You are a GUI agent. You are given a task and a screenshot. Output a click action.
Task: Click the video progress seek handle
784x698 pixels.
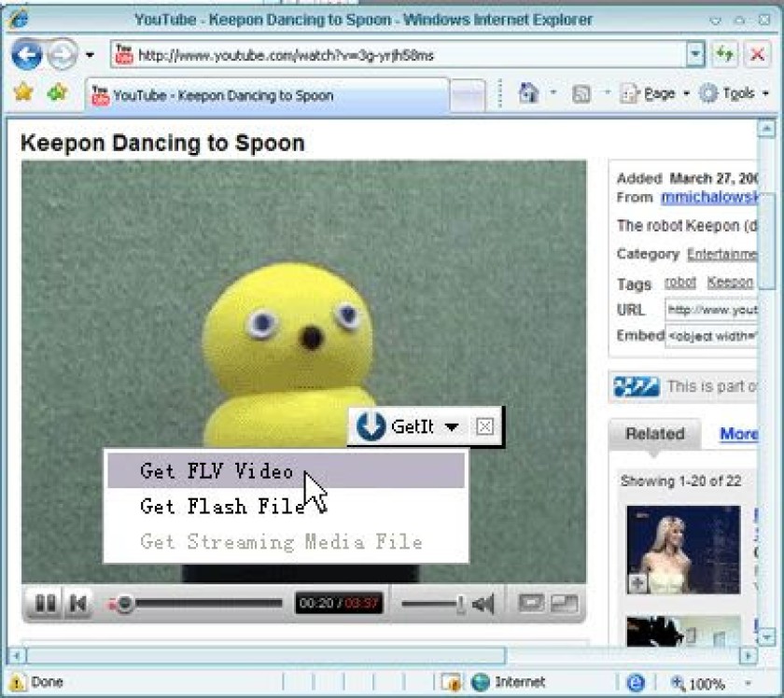[124, 604]
